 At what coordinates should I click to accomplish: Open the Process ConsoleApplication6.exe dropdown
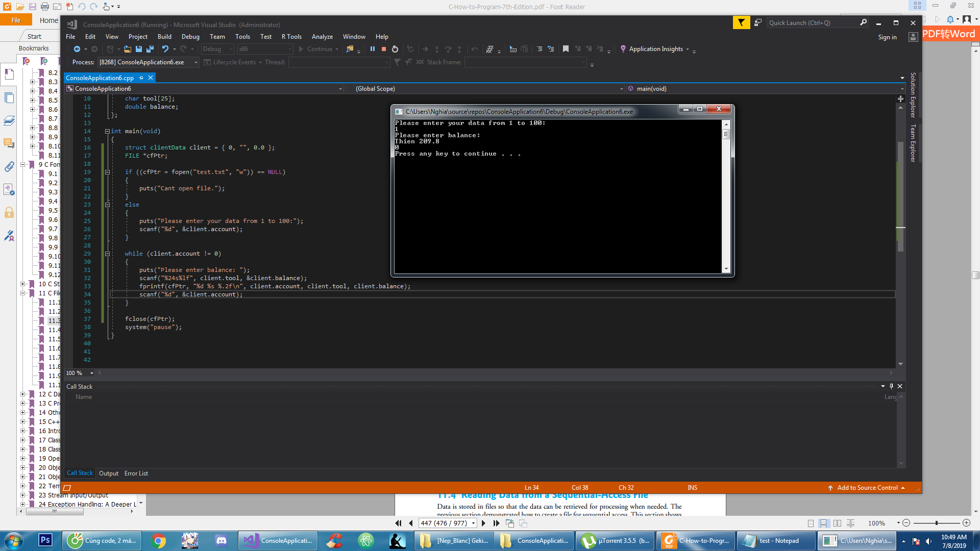[196, 62]
